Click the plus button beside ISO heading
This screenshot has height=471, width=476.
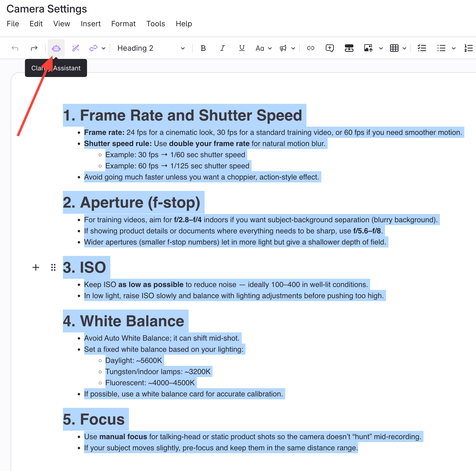pos(36,267)
